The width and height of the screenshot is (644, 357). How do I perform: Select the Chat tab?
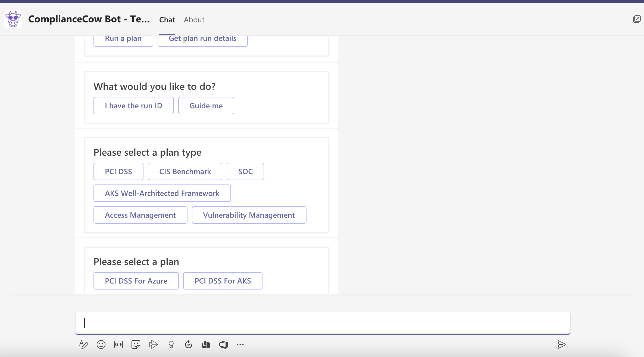click(x=167, y=20)
